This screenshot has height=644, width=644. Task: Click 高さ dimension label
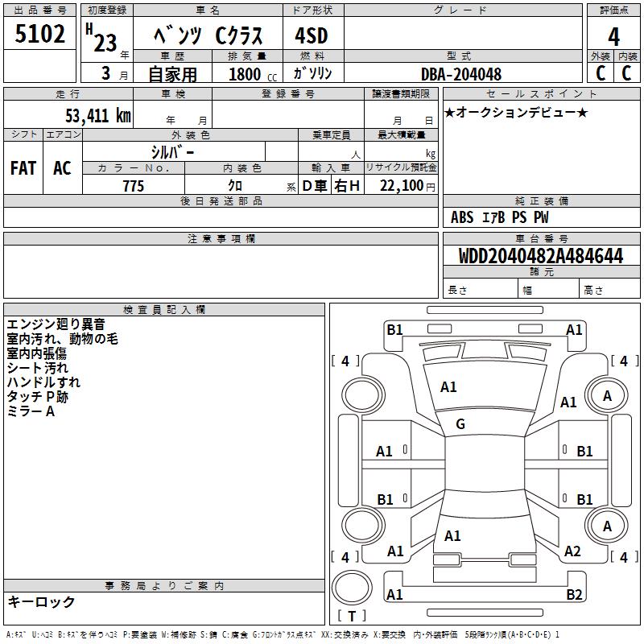[593, 290]
